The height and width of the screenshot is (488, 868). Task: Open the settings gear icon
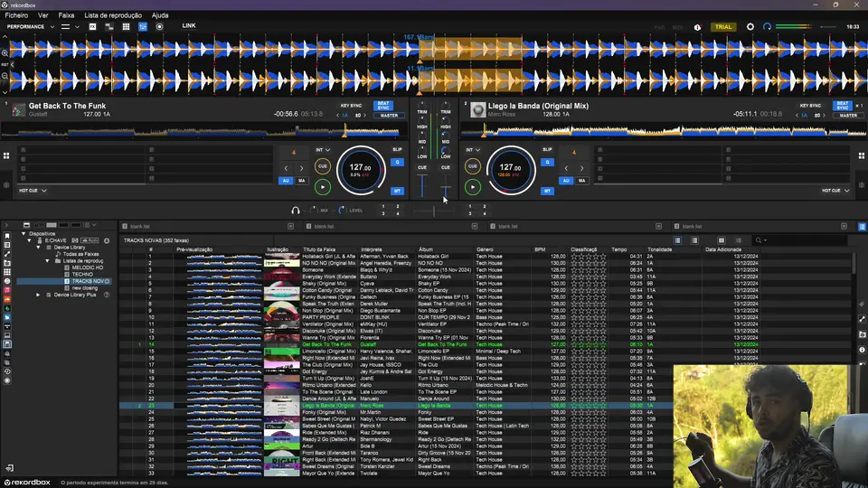pos(750,26)
